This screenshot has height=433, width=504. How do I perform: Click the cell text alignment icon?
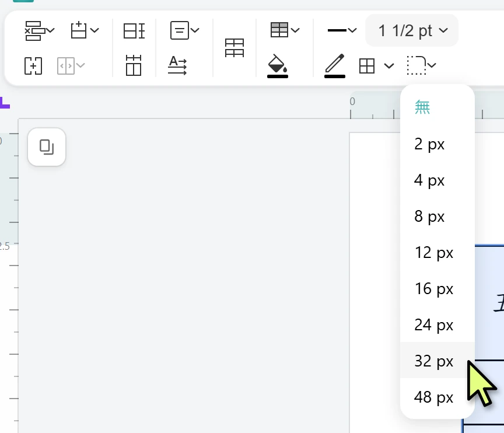point(179,30)
